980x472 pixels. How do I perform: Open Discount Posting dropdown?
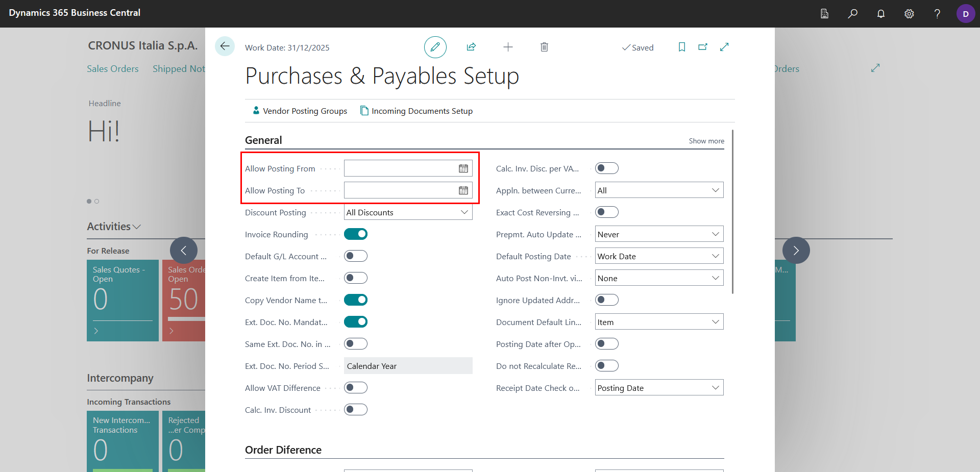pos(408,212)
